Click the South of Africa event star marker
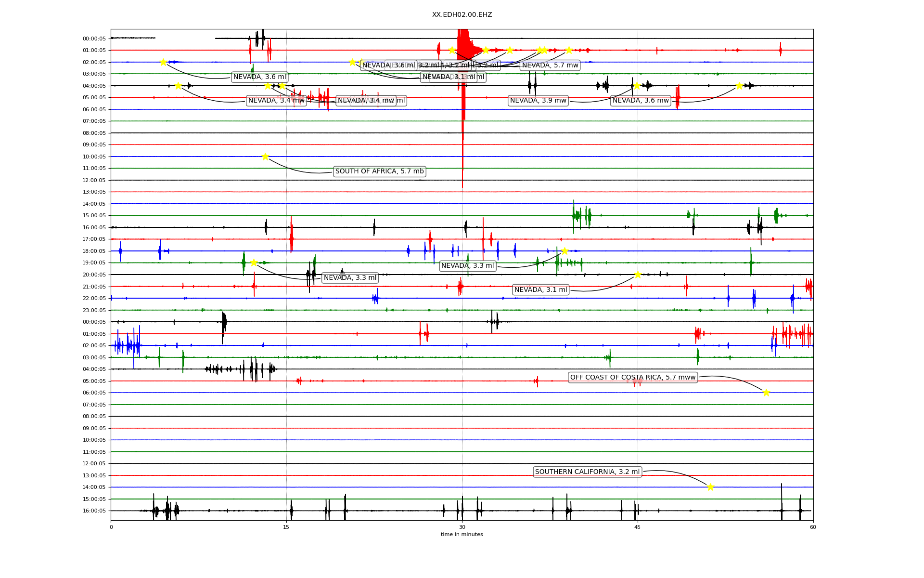Image resolution: width=924 pixels, height=578 pixels. (x=265, y=157)
